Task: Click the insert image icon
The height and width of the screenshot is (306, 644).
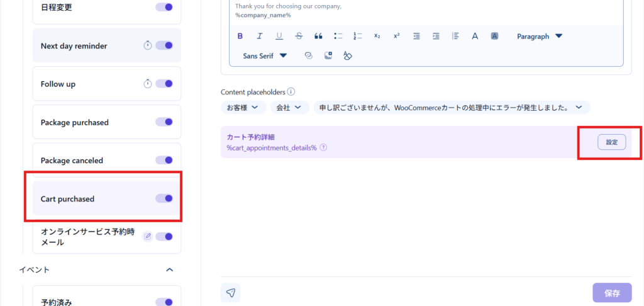Action: (x=328, y=55)
